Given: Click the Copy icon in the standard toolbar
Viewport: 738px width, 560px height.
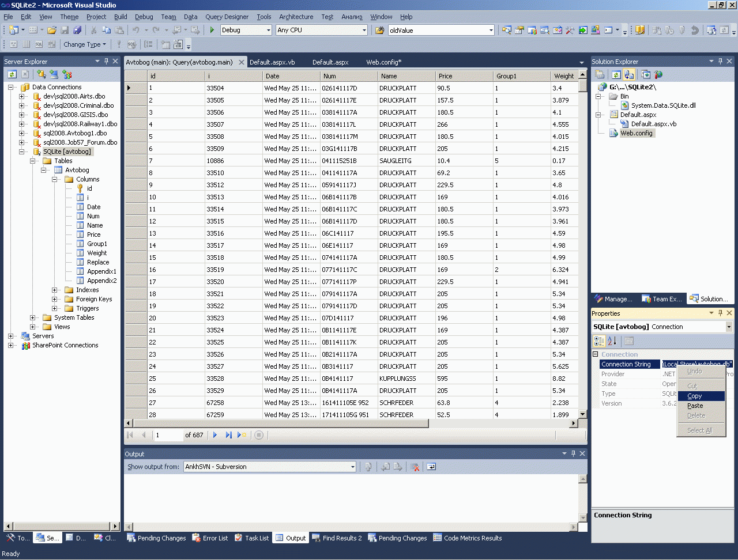Looking at the screenshot, I should coord(107,30).
